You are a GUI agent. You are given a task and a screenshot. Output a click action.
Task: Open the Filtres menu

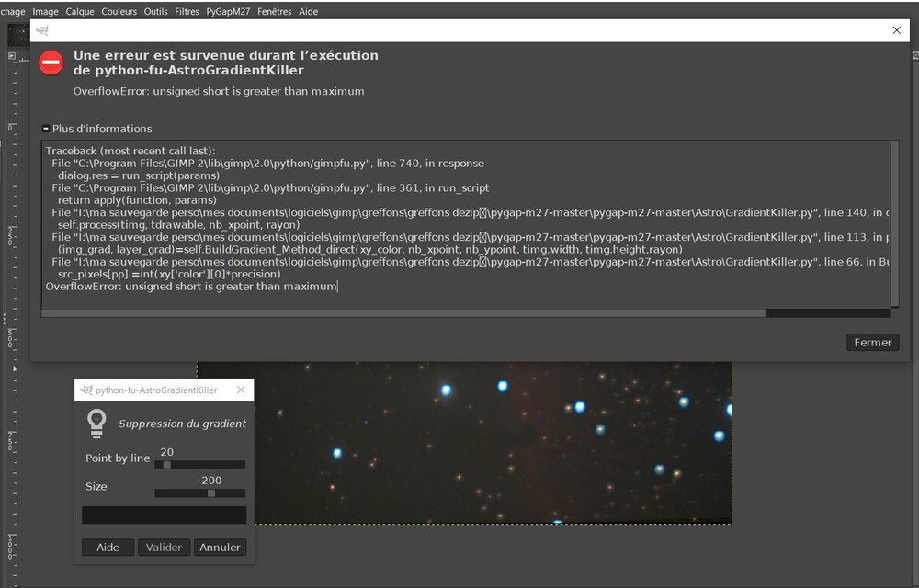click(x=186, y=11)
